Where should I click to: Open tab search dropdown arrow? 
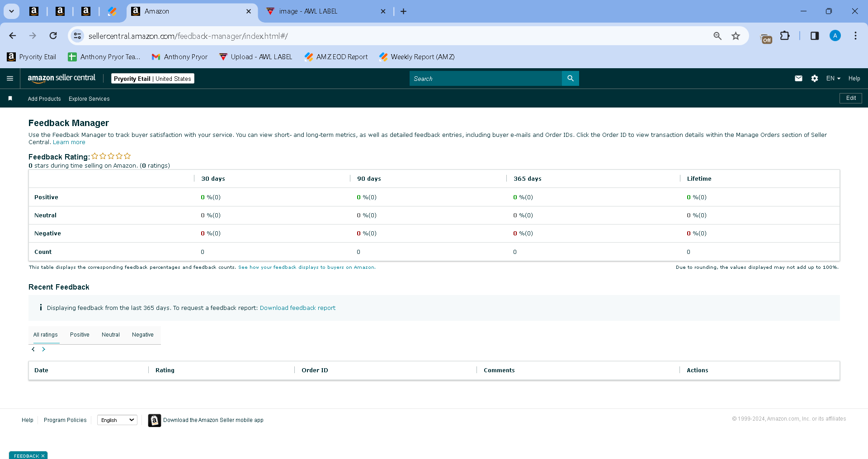11,11
